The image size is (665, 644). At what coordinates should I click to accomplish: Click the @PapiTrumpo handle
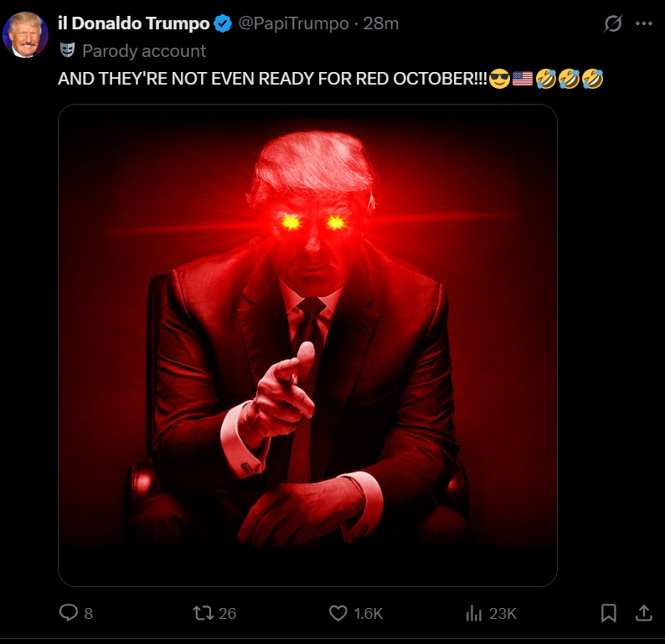coord(293,23)
